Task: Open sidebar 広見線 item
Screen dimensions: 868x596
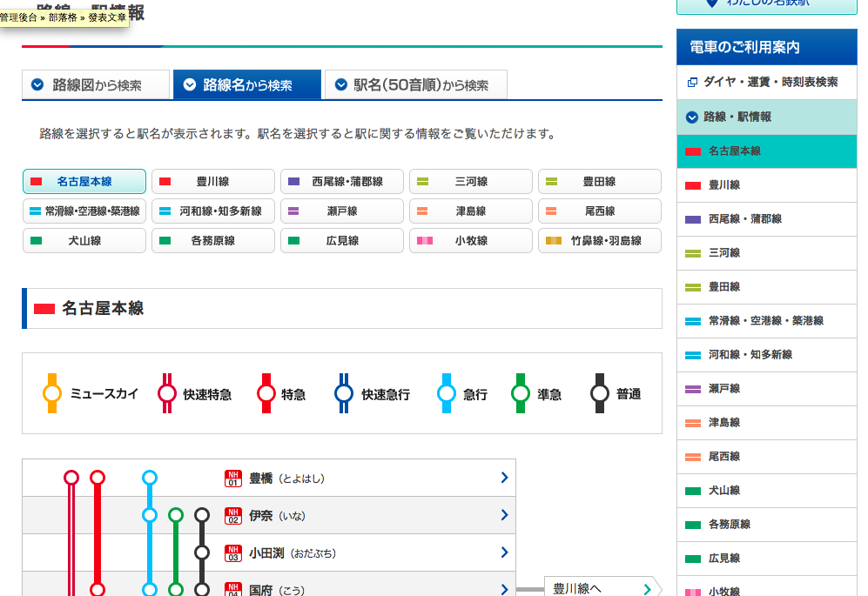Action: tap(767, 559)
